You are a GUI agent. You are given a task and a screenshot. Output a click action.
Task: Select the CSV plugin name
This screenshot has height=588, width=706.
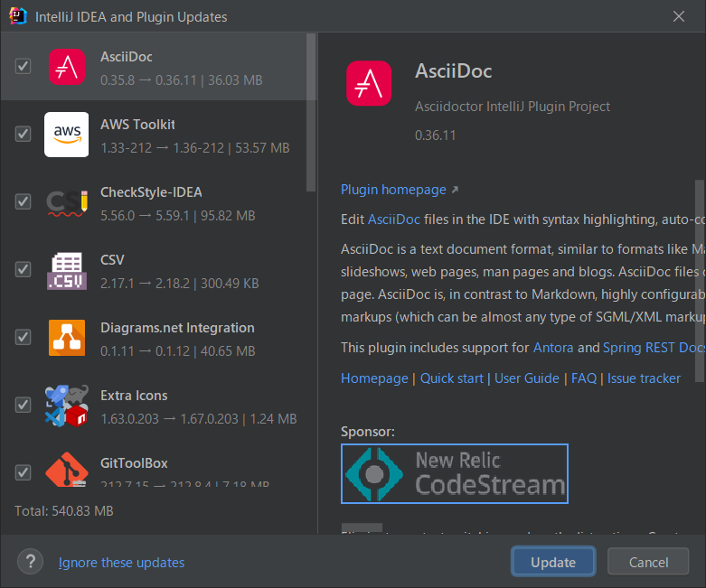(112, 259)
